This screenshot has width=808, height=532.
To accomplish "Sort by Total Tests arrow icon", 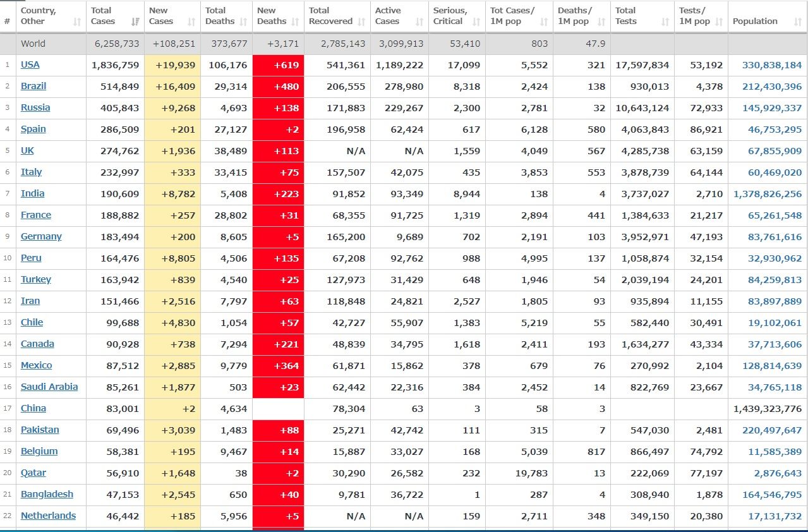I will [665, 22].
